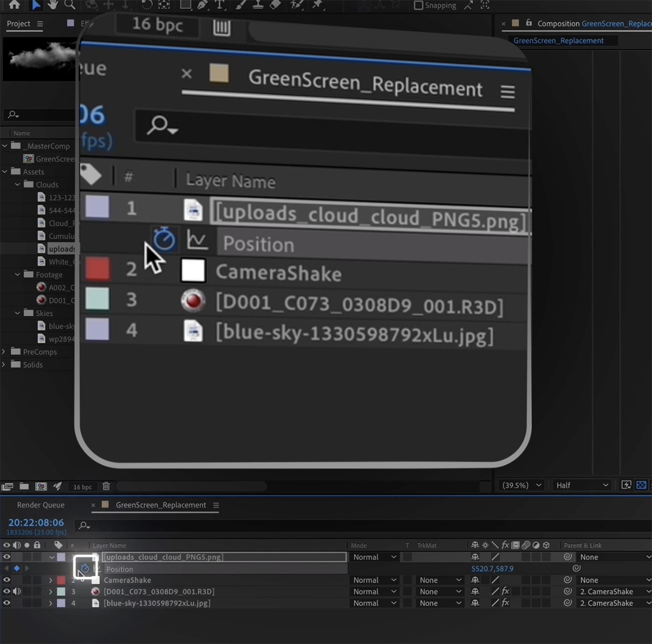The width and height of the screenshot is (652, 644).
Task: Hide the CameraShake layer eye
Action: (x=7, y=580)
